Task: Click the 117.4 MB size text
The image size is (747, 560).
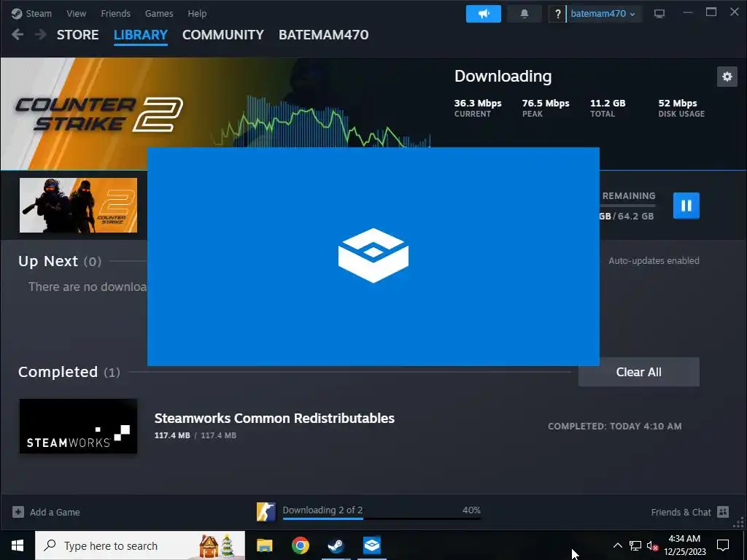Action: click(172, 435)
